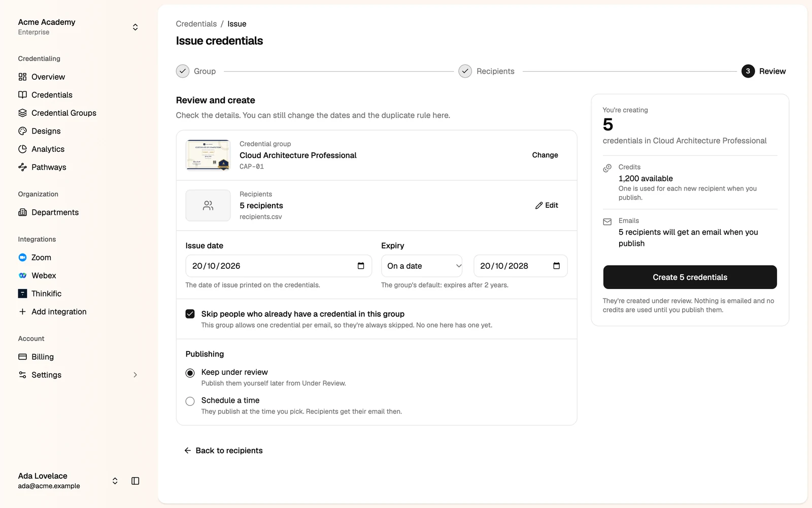
Task: Click the Credits coins icon
Action: (607, 168)
